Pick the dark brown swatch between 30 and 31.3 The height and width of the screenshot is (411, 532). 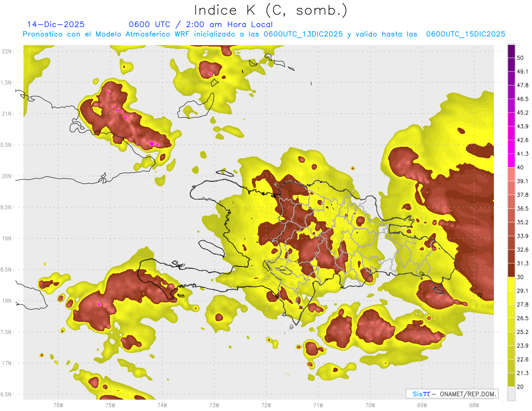tap(511, 270)
